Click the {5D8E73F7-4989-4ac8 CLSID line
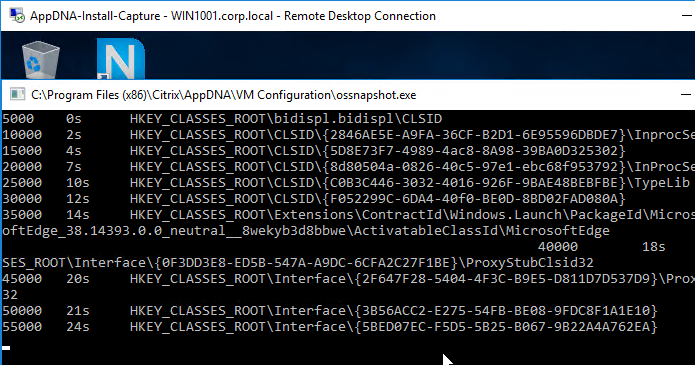This screenshot has height=365, width=695. (313, 151)
